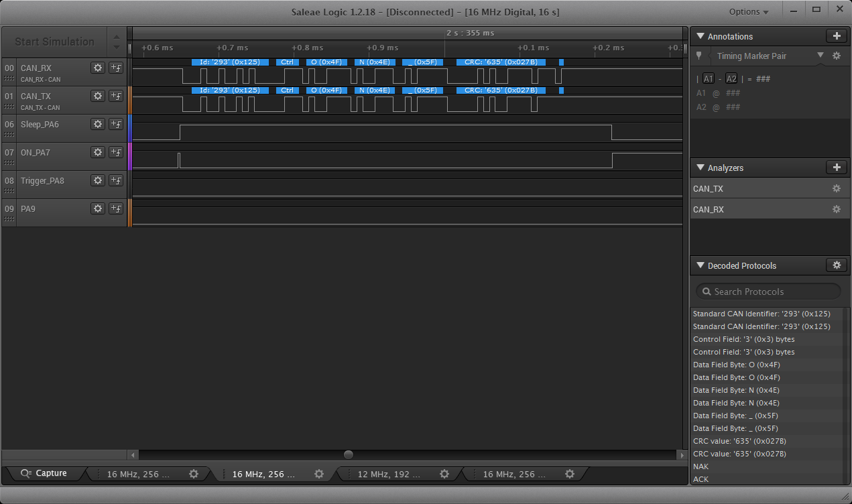Click CAN_TX CRC '635' decoded bubble

[x=501, y=90]
